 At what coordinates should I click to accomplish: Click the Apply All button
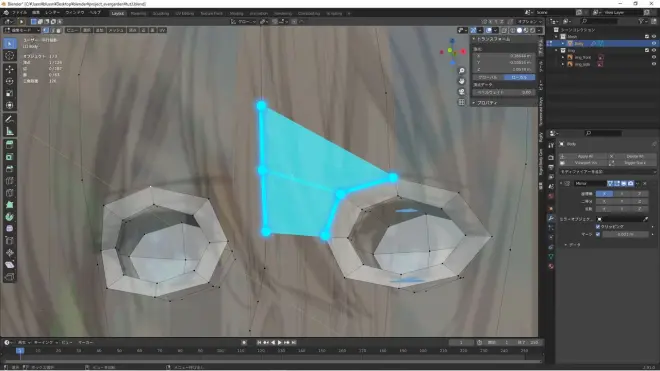(x=585, y=156)
